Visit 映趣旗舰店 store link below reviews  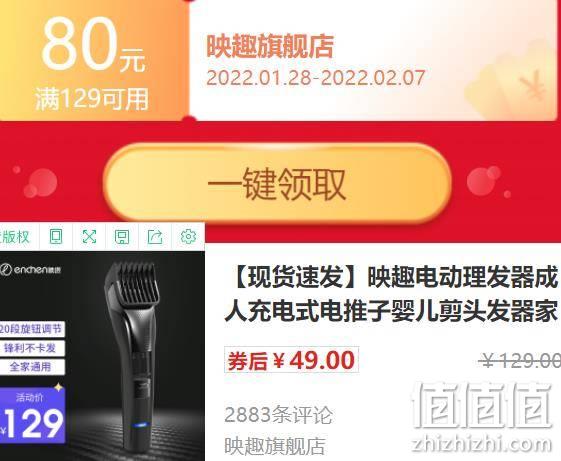coord(275,446)
